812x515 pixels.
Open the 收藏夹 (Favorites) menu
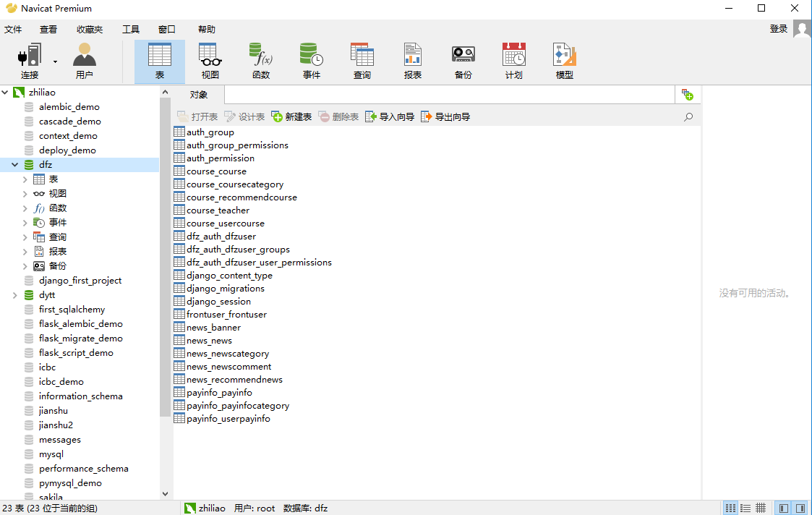(x=90, y=30)
